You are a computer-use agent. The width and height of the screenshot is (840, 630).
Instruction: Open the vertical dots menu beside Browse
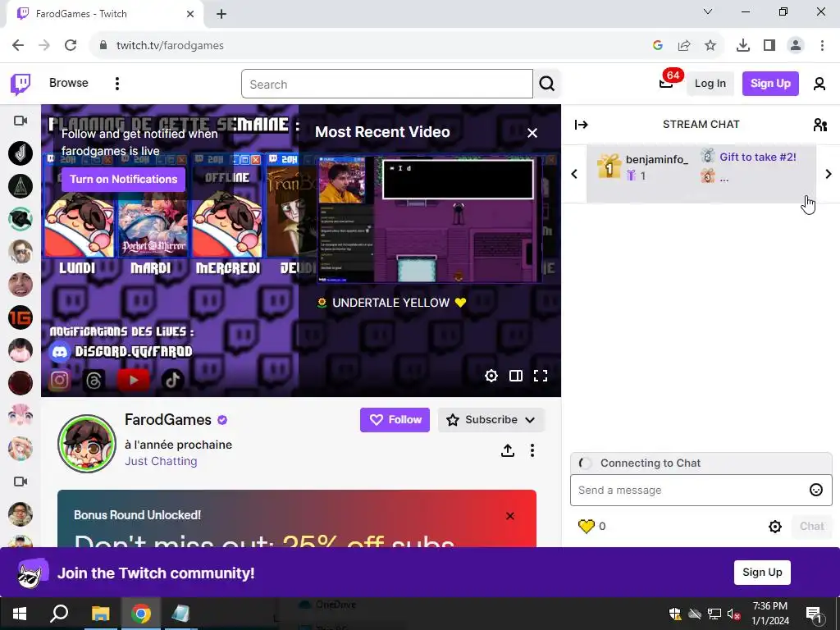coord(116,84)
